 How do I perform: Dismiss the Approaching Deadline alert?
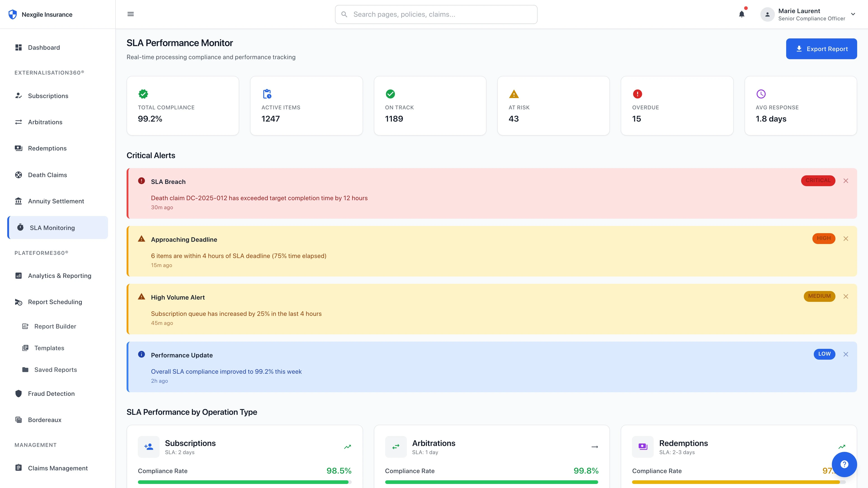pyautogui.click(x=846, y=238)
